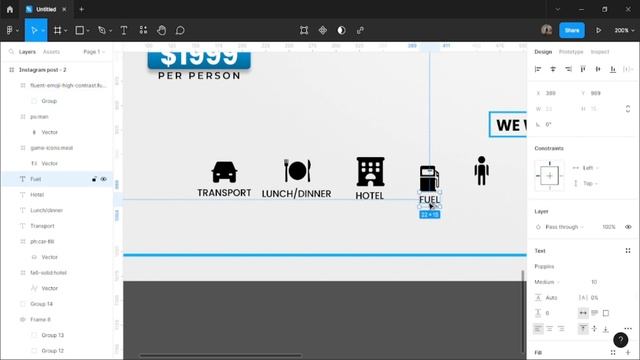
Task: Search layers with magnifier icon
Action: (x=11, y=52)
